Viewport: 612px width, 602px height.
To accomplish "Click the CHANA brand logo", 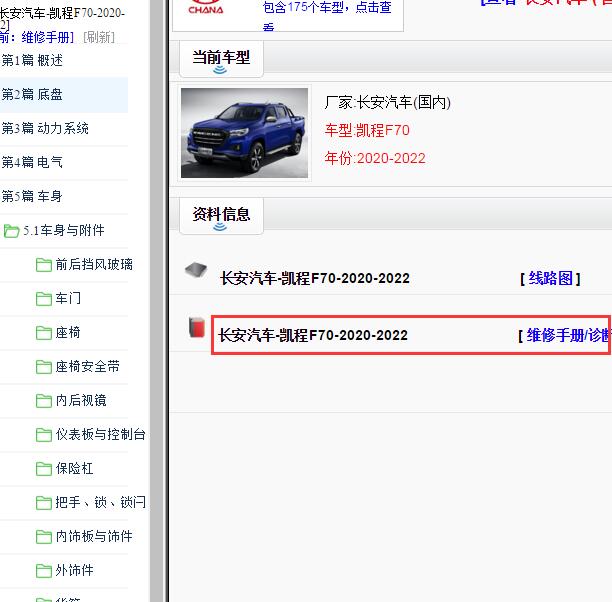I will [x=206, y=8].
